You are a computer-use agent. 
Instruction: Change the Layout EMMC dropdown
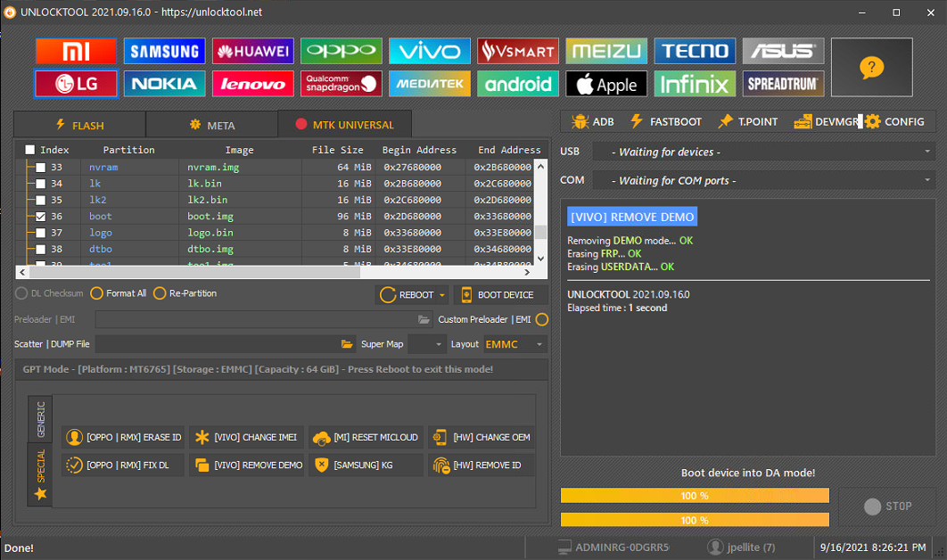(x=515, y=343)
